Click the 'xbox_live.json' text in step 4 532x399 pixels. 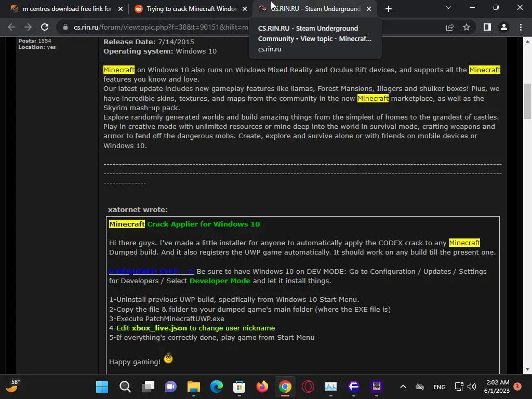coord(159,328)
